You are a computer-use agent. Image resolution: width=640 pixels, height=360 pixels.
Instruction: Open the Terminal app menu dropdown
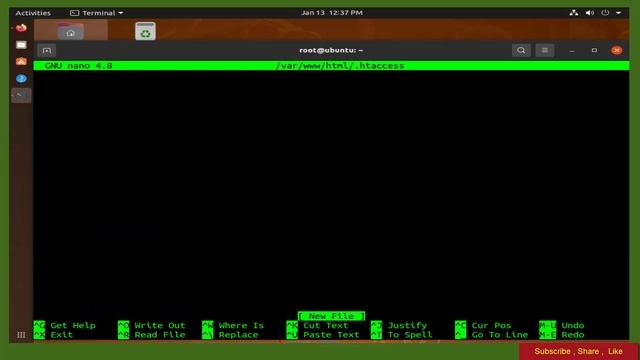click(x=97, y=13)
